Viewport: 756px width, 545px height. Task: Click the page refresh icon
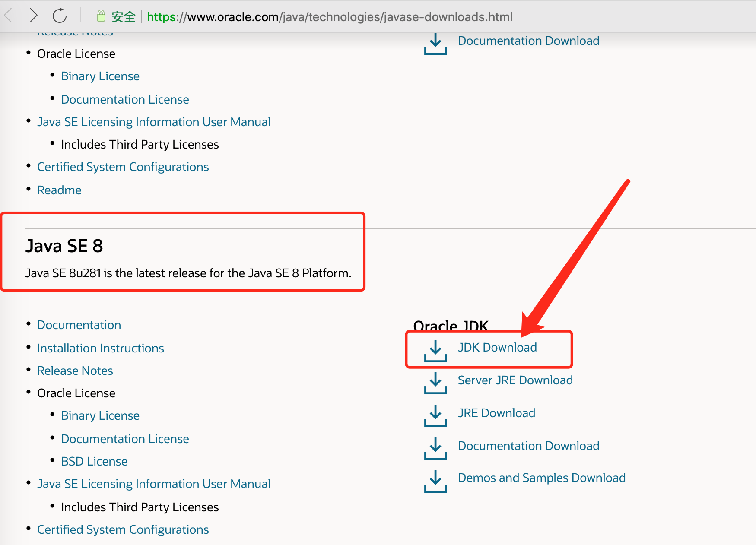coord(60,15)
